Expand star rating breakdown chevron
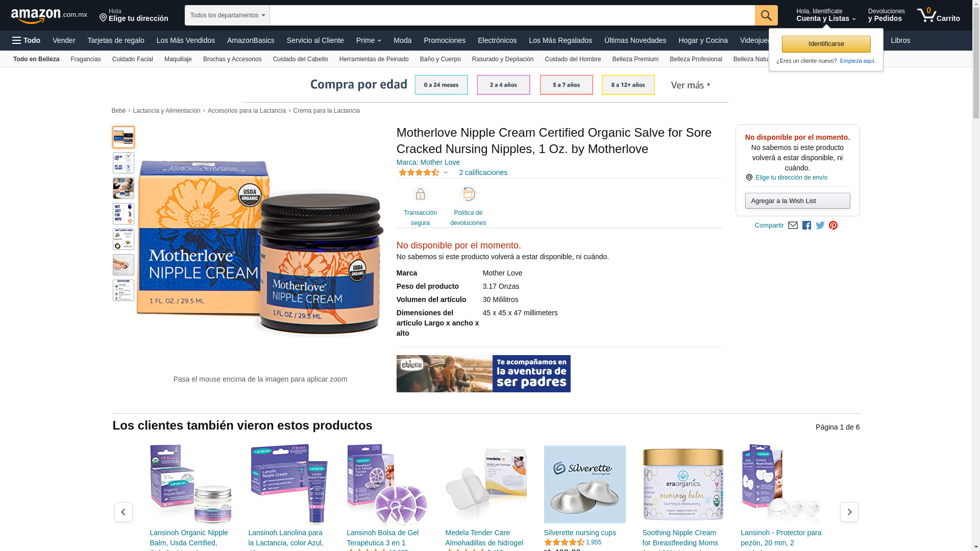Screen dimensions: 980x551 pyautogui.click(x=446, y=173)
